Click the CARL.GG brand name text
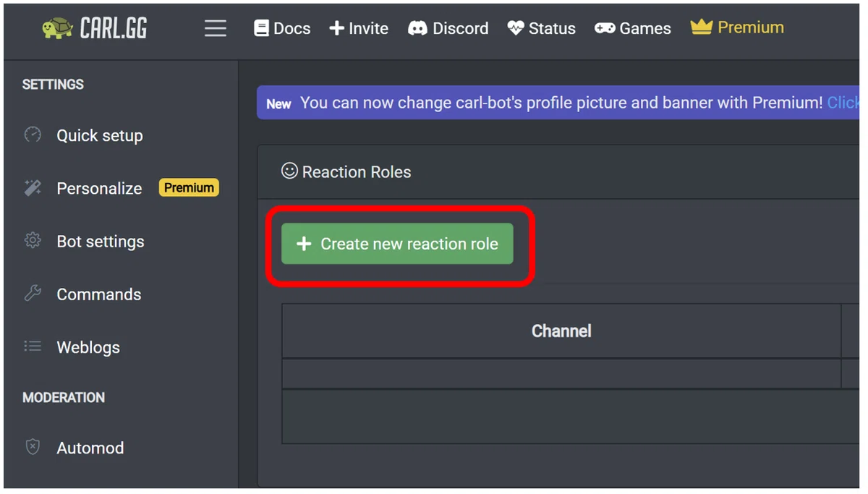 coord(114,28)
